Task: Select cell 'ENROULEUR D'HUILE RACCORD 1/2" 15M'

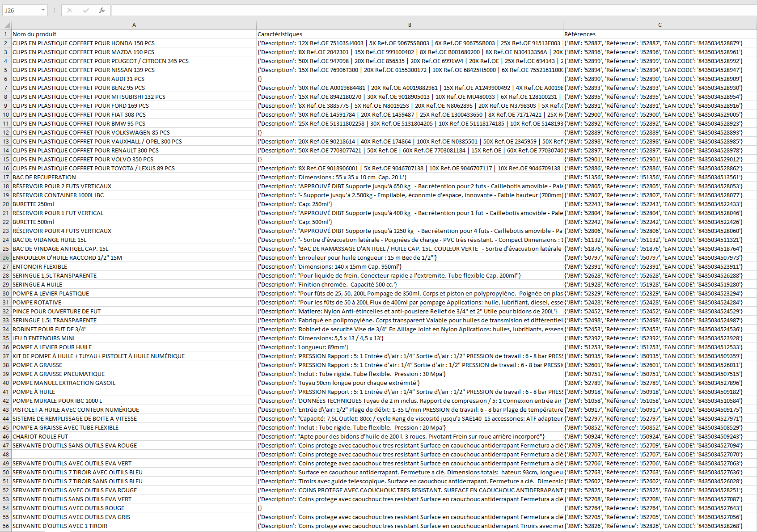Action: [134, 258]
